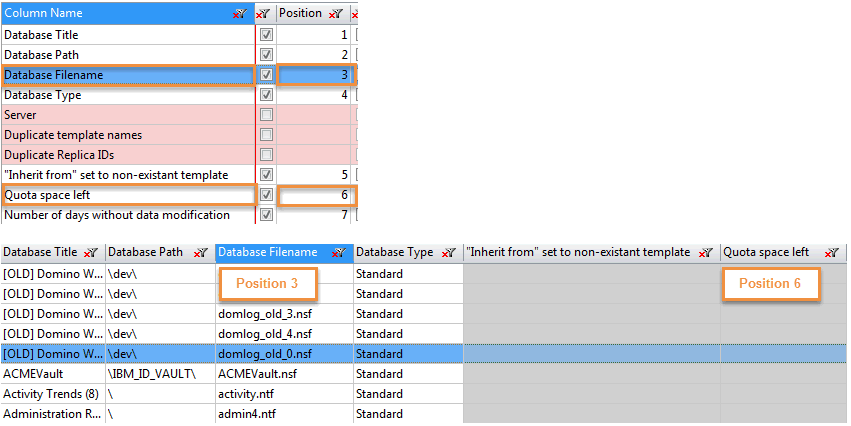851x426 pixels.
Task: Open the Database Type column filter icon
Action: pyautogui.click(x=449, y=253)
